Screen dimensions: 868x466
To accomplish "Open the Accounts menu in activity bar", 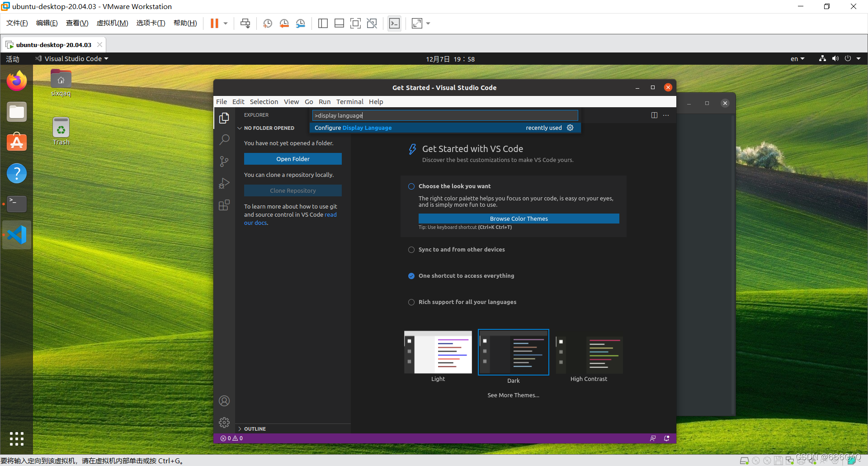I will coord(224,401).
